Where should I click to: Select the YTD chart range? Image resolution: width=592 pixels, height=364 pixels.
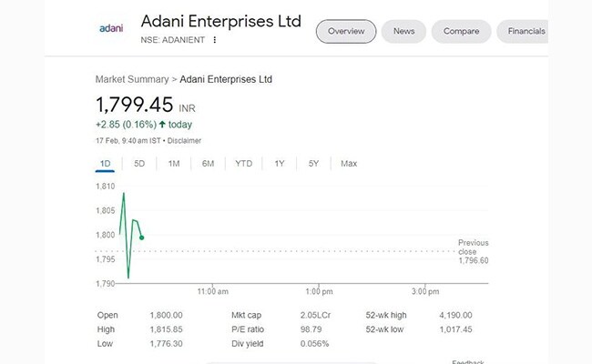click(243, 164)
